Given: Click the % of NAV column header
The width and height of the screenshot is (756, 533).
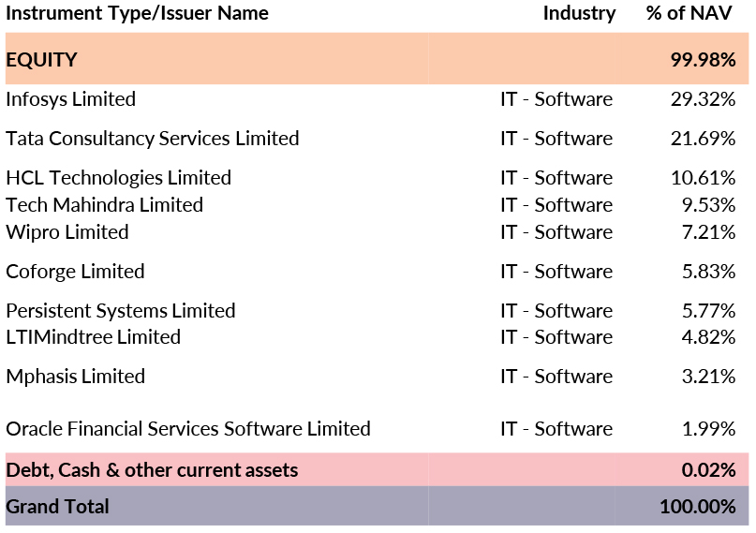Looking at the screenshot, I should coord(690,13).
